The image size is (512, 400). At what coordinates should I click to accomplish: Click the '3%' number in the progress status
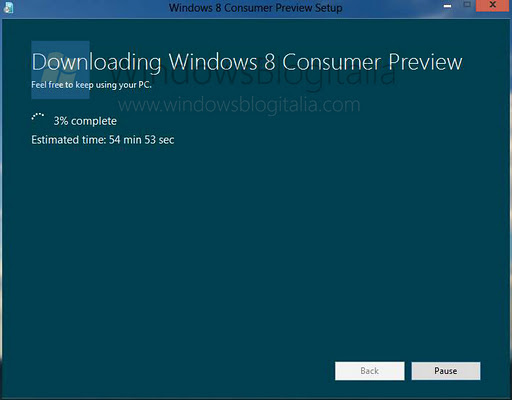(x=61, y=121)
